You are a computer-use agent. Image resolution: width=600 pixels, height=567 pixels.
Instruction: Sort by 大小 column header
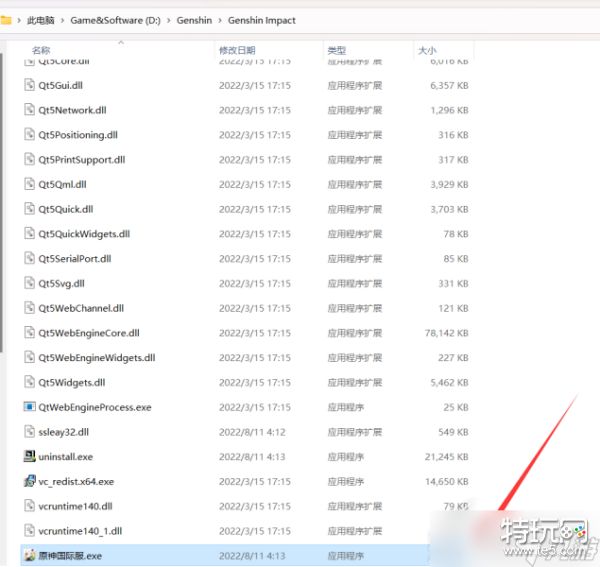coord(427,50)
